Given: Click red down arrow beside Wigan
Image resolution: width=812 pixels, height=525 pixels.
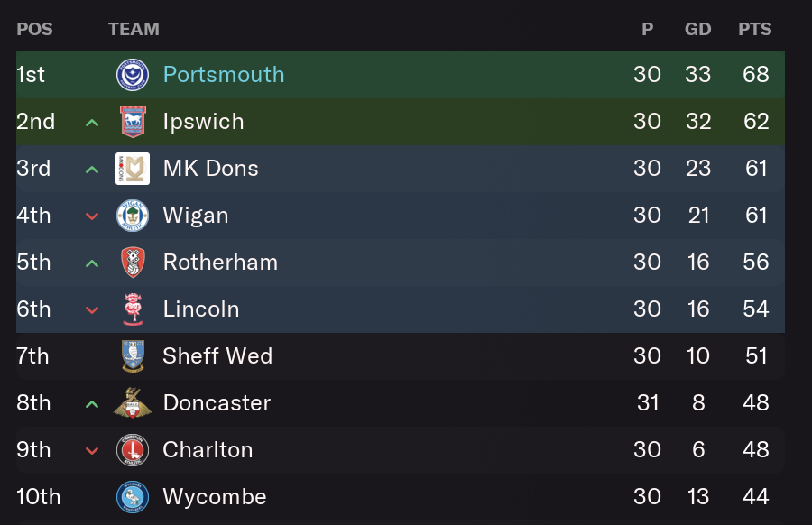Looking at the screenshot, I should coord(92,216).
